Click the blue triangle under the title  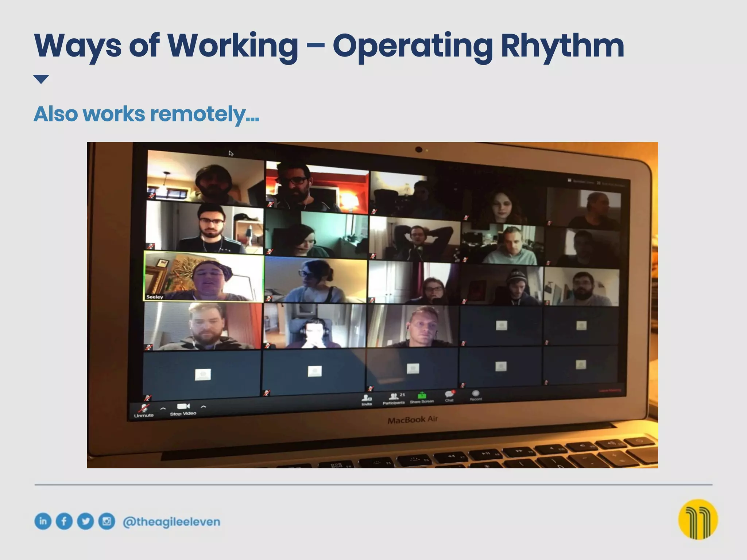point(41,79)
